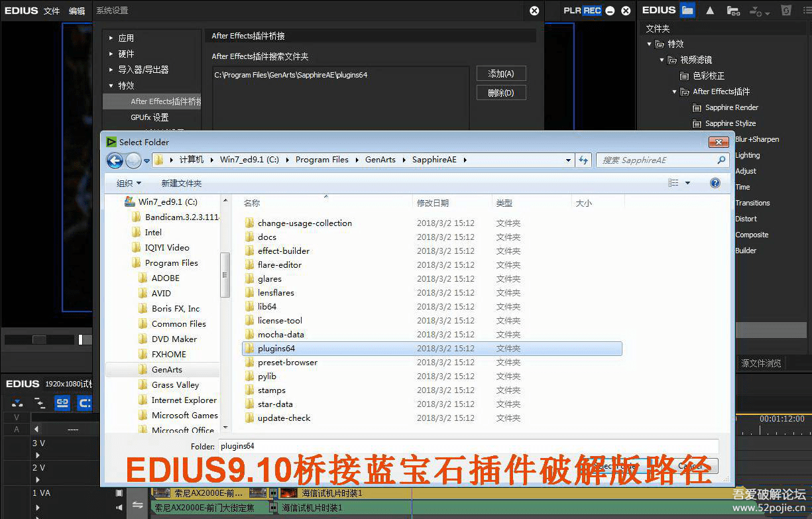
Task: Select Grass Valley in folder tree
Action: 175,385
